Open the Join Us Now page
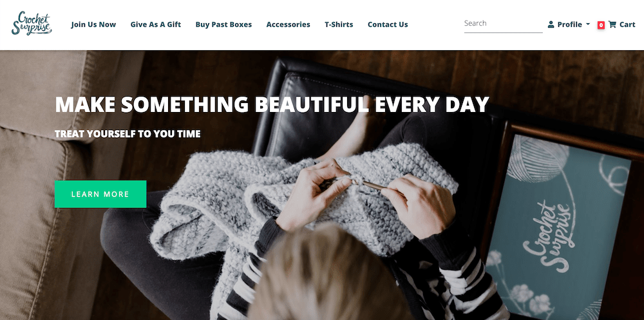Image resolution: width=644 pixels, height=320 pixels. tap(93, 24)
